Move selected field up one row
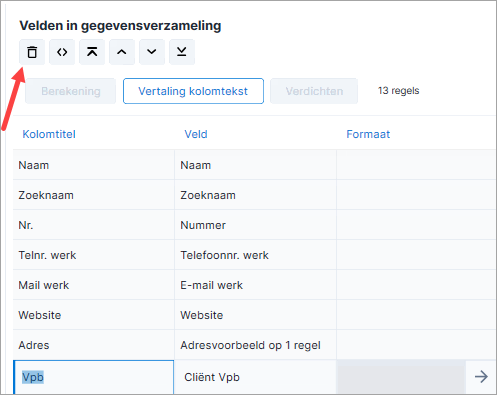This screenshot has height=395, width=497. pyautogui.click(x=122, y=52)
